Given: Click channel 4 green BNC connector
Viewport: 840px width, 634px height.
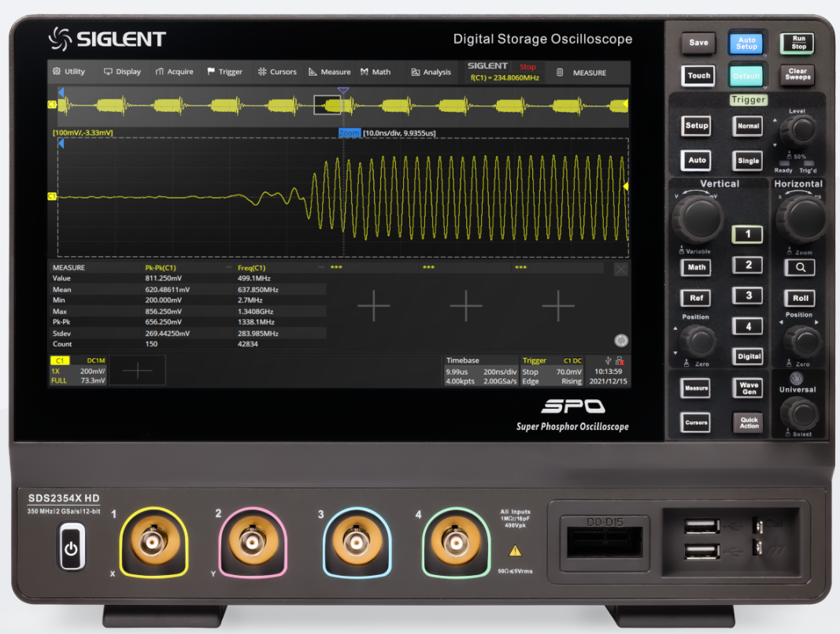Looking at the screenshot, I should click(456, 543).
